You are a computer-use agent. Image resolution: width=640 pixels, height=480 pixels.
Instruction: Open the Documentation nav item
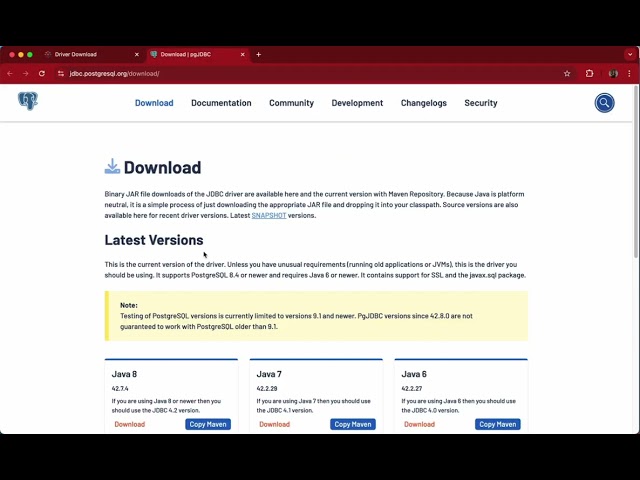tap(221, 103)
